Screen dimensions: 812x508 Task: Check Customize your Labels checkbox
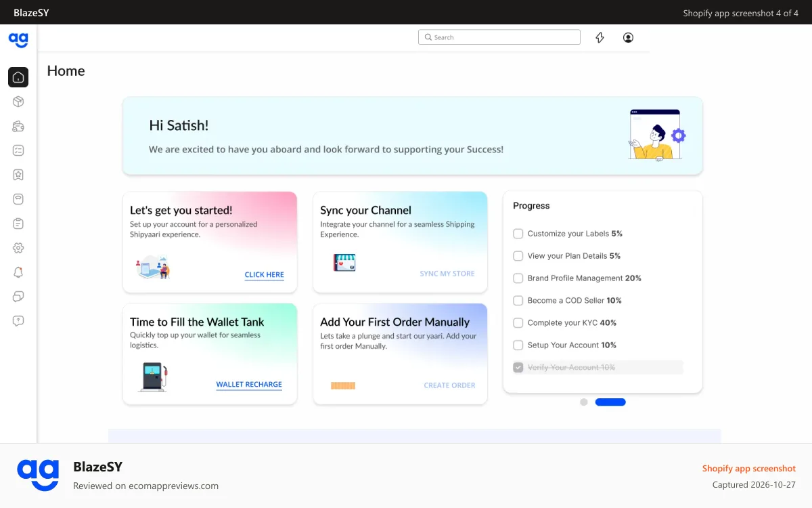pos(518,234)
